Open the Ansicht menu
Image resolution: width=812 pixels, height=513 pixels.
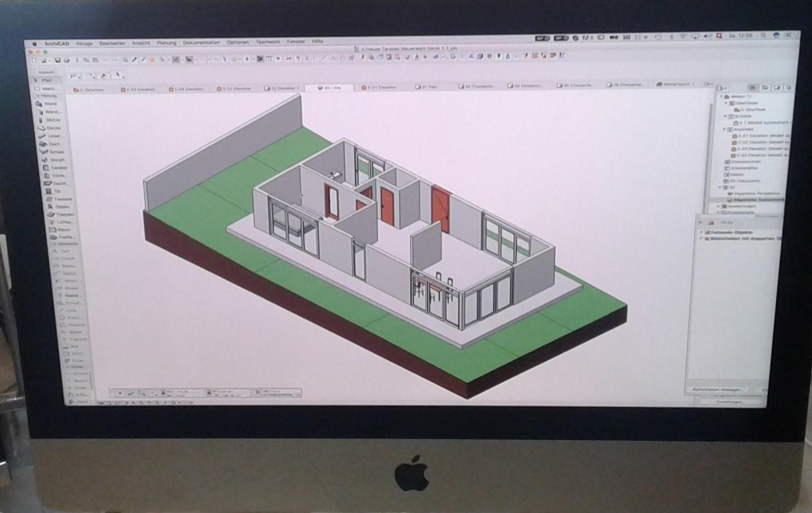click(x=141, y=42)
